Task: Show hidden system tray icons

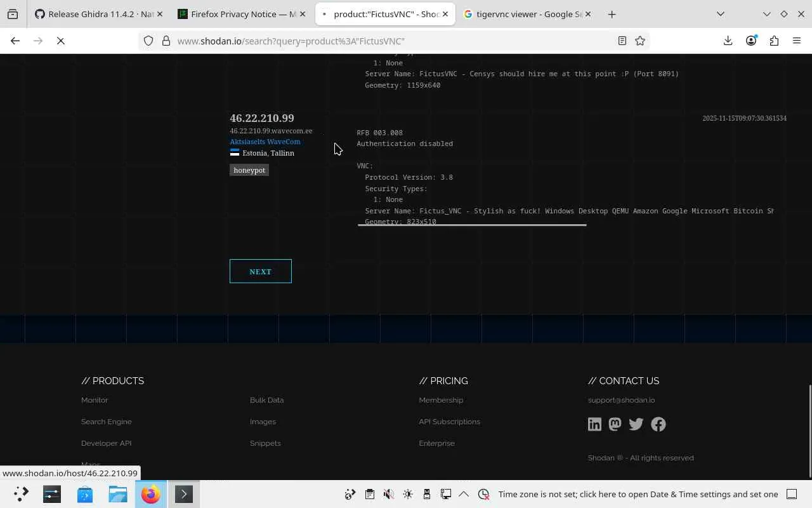Action: [464, 494]
